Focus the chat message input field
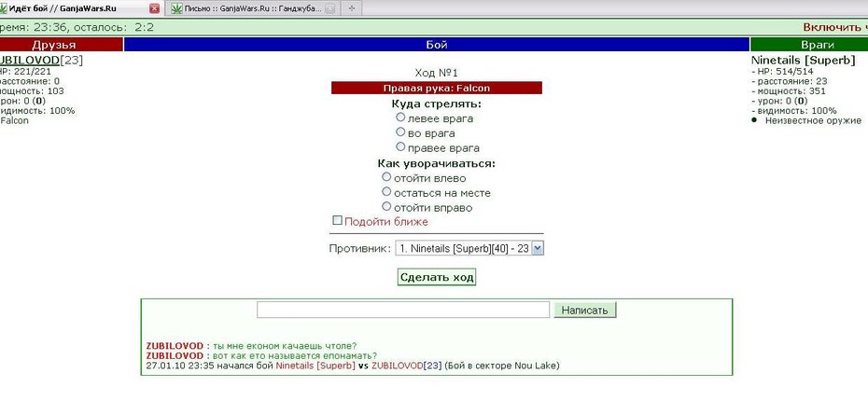Viewport: 868px width, 415px height. click(403, 310)
